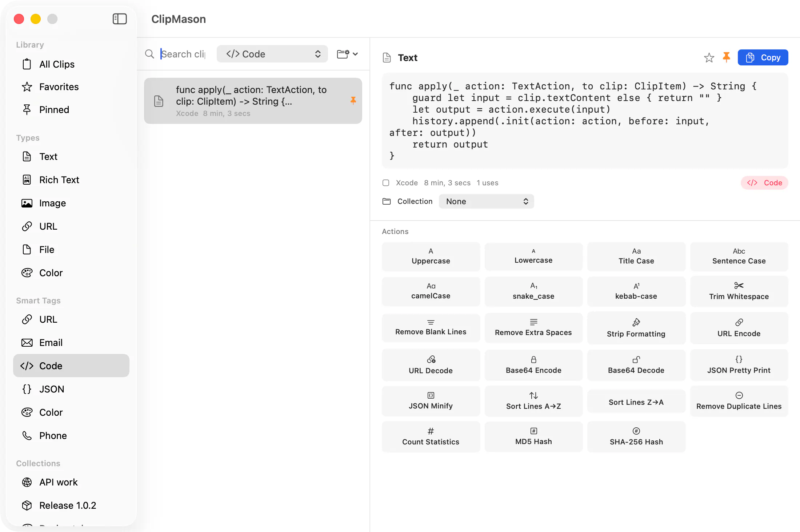Click the red Code tag badge

click(764, 183)
